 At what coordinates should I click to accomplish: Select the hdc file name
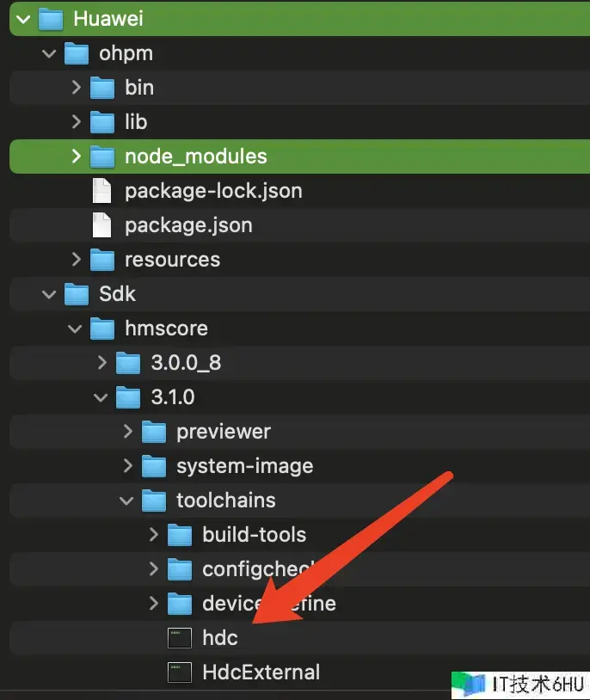220,638
